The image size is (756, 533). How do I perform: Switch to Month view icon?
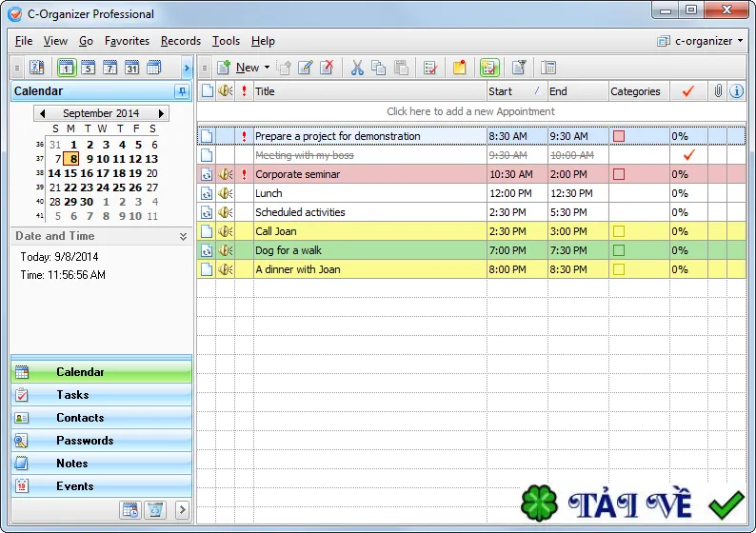click(131, 68)
